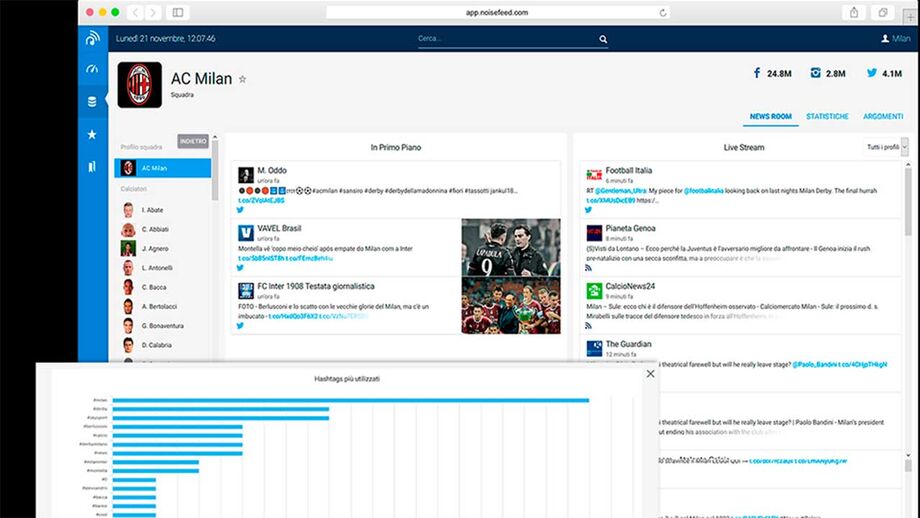Click the Football Italia avatar logo

pyautogui.click(x=594, y=175)
